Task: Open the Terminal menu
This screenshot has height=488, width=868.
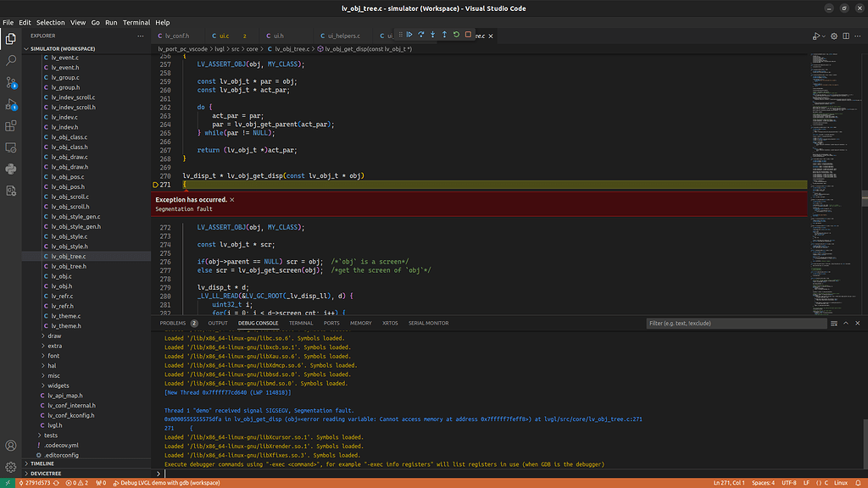Action: (x=137, y=22)
